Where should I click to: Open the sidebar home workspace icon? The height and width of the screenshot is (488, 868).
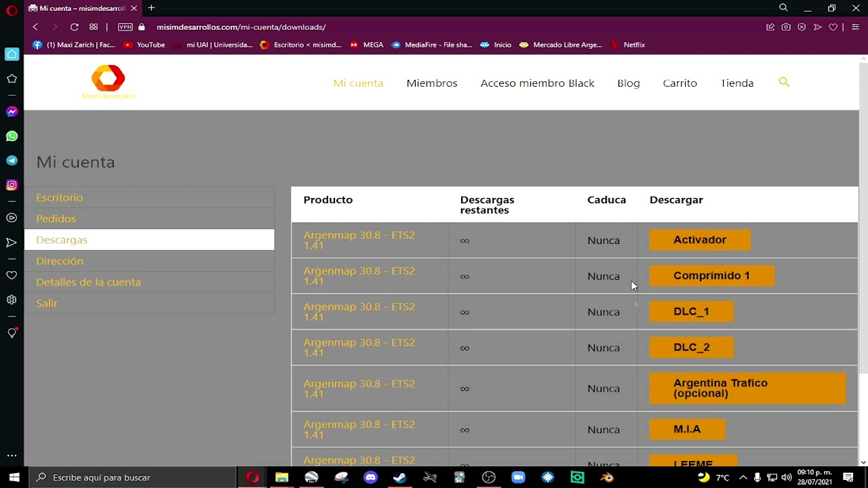coord(12,54)
